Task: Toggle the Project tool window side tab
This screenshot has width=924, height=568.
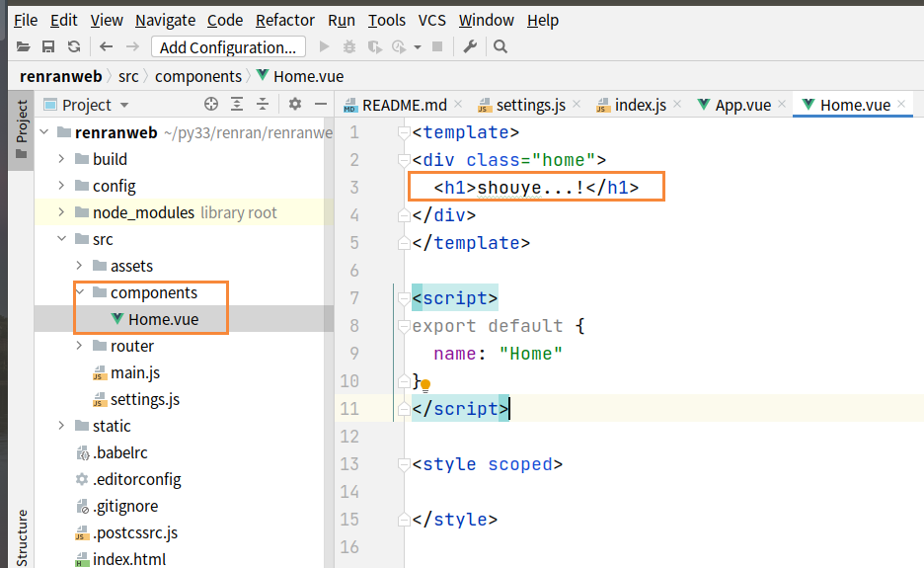Action: [x=22, y=129]
